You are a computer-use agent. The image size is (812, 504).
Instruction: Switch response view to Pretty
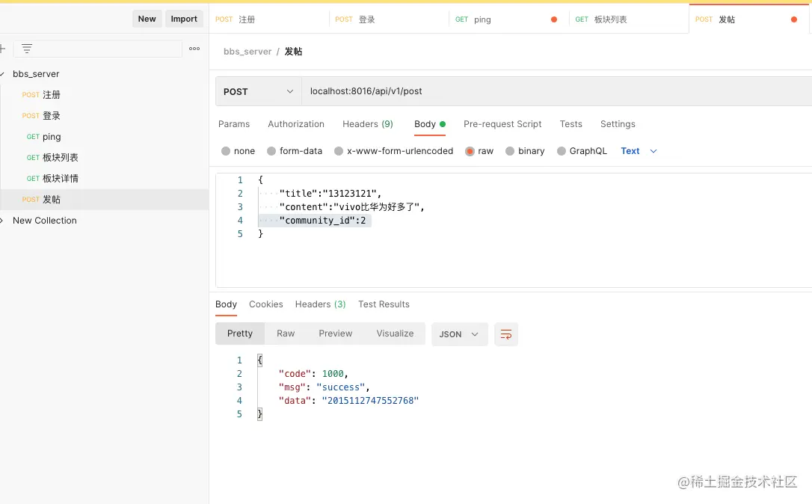coord(240,334)
